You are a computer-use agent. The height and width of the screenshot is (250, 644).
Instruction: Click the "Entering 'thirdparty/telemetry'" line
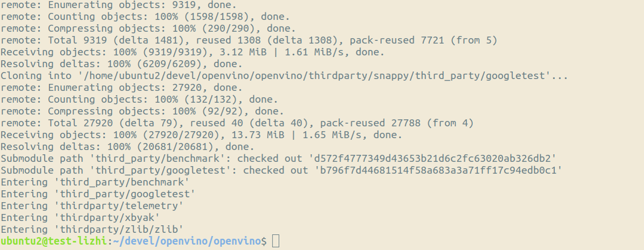[x=92, y=206]
